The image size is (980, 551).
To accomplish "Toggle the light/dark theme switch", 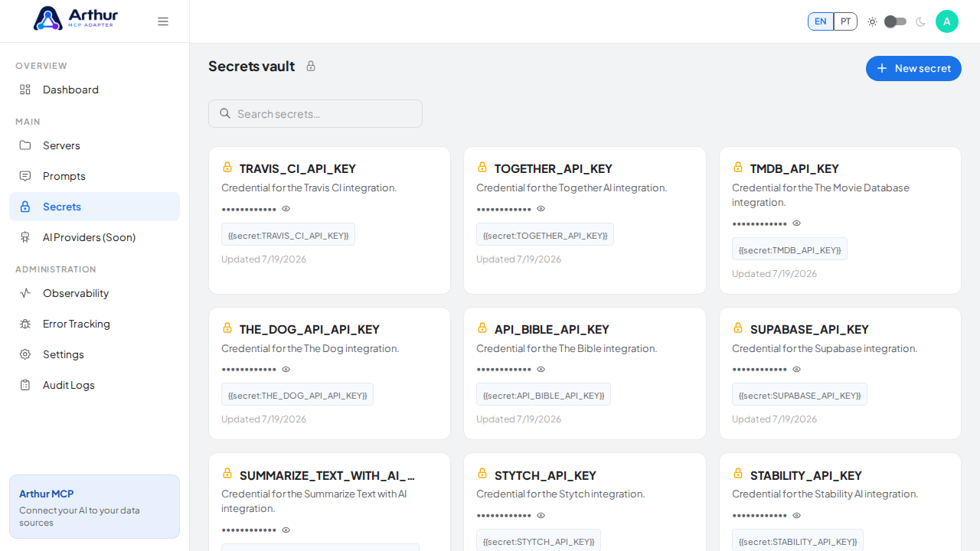I will coord(895,21).
